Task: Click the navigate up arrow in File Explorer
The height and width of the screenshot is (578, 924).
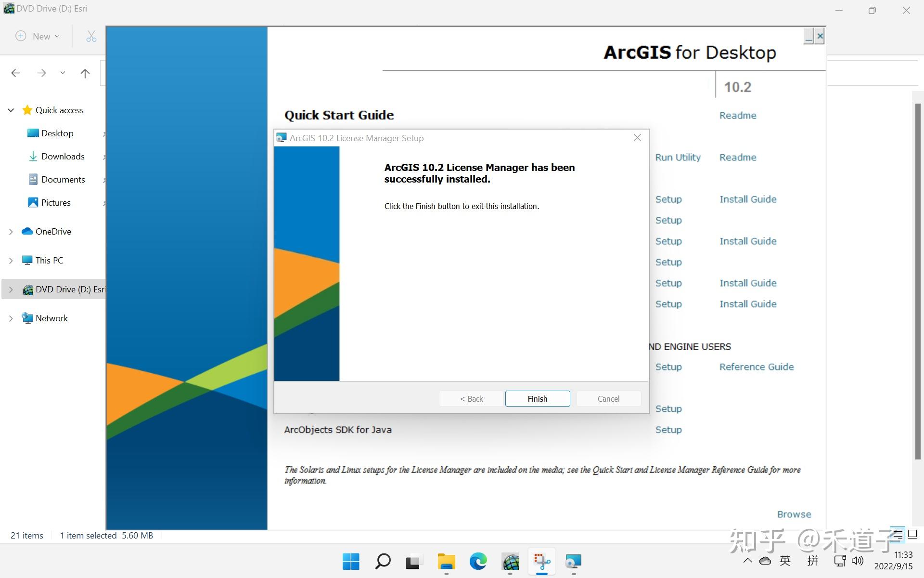Action: click(x=85, y=73)
